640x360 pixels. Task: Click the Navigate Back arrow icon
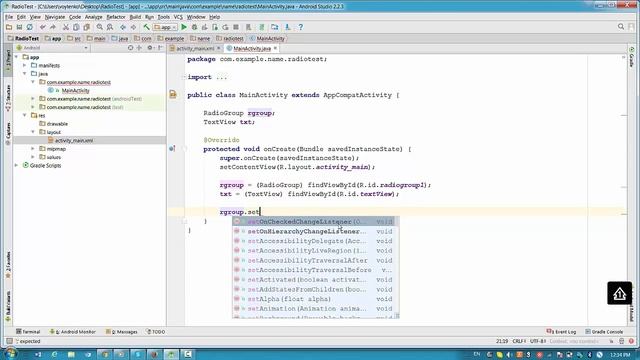pyautogui.click(x=123, y=27)
